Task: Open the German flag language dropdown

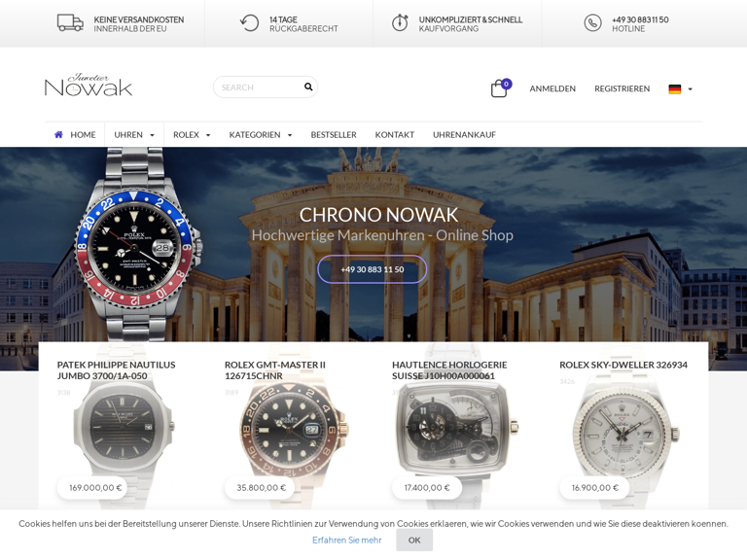Action: click(x=680, y=89)
